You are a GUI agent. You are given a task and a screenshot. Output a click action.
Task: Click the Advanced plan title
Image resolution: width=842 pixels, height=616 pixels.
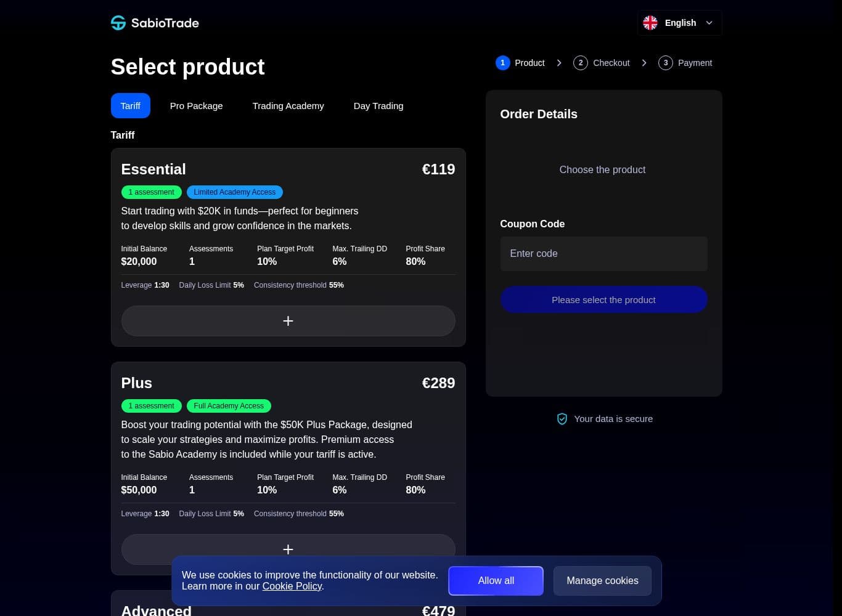point(157,610)
